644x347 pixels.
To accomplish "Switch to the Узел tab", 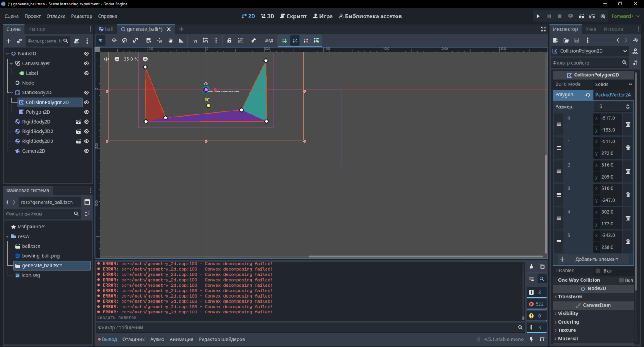I will point(591,29).
